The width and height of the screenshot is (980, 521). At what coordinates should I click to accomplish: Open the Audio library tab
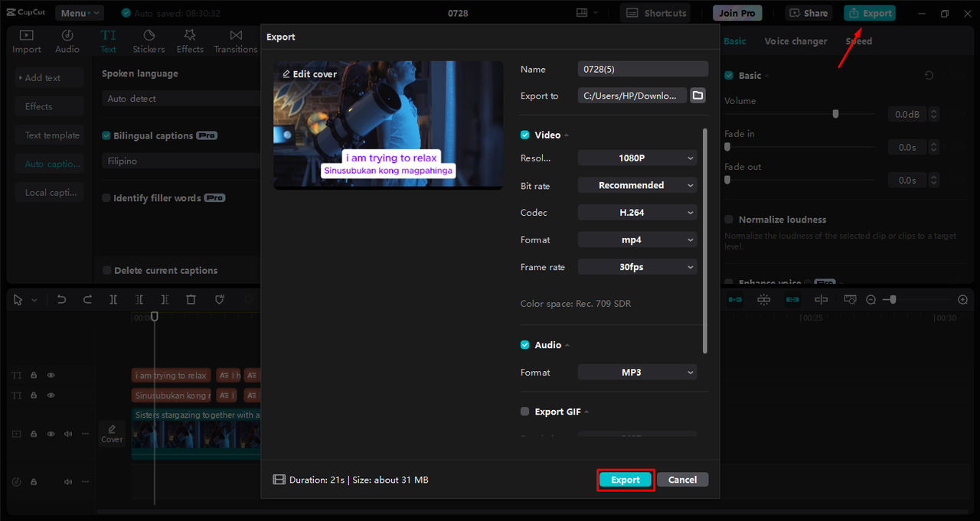pyautogui.click(x=67, y=41)
